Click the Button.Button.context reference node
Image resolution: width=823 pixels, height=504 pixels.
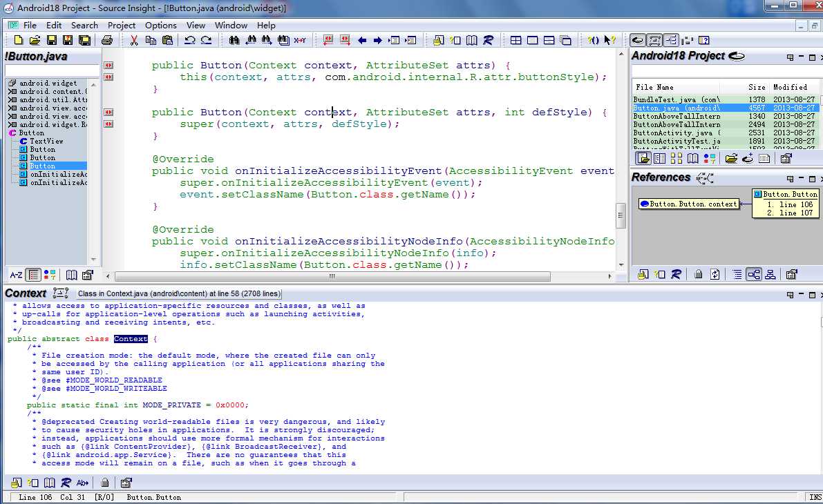689,204
